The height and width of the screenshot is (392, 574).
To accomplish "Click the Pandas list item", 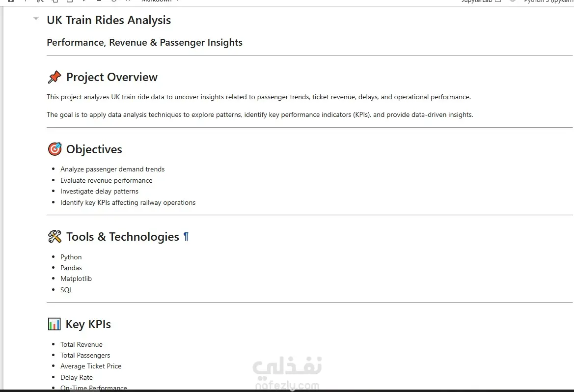I will 71,268.
